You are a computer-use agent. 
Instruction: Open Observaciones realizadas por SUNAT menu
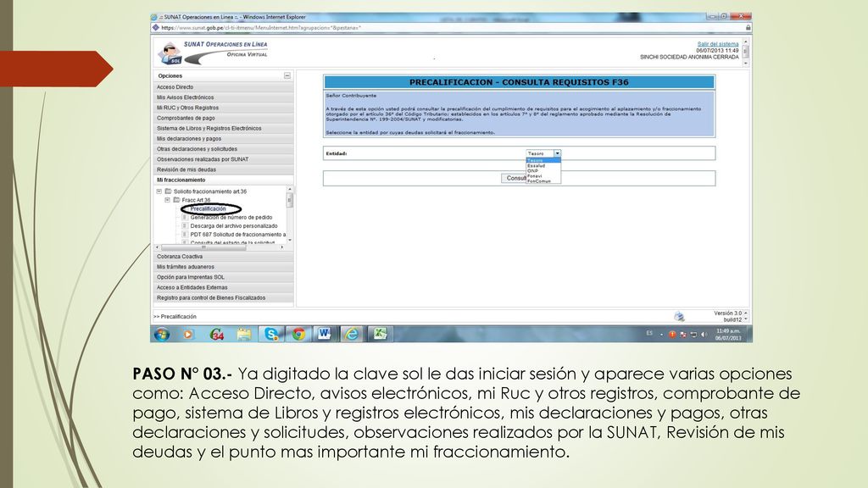click(x=224, y=159)
